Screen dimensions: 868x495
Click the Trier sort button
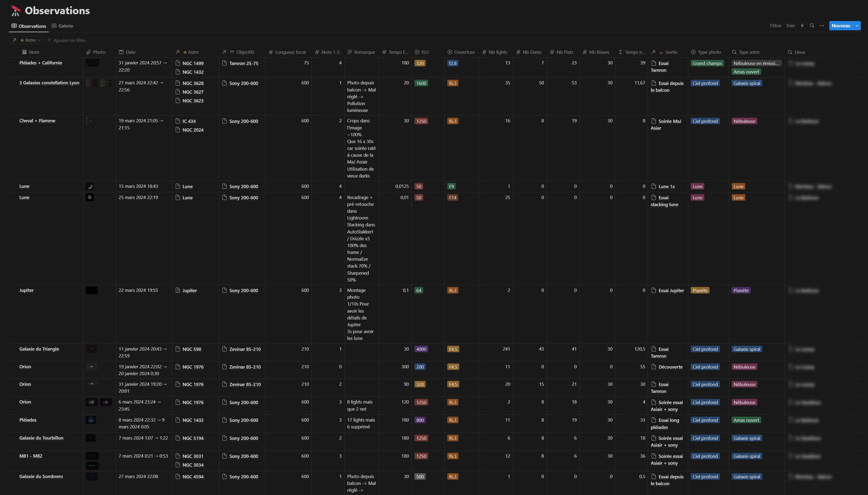pyautogui.click(x=790, y=26)
